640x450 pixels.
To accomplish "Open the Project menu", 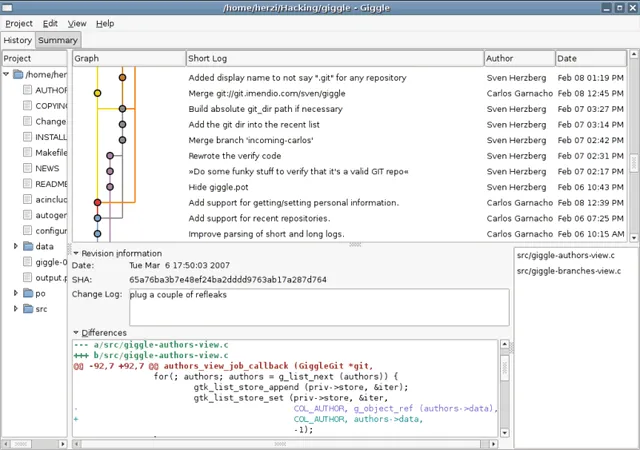I will [19, 23].
